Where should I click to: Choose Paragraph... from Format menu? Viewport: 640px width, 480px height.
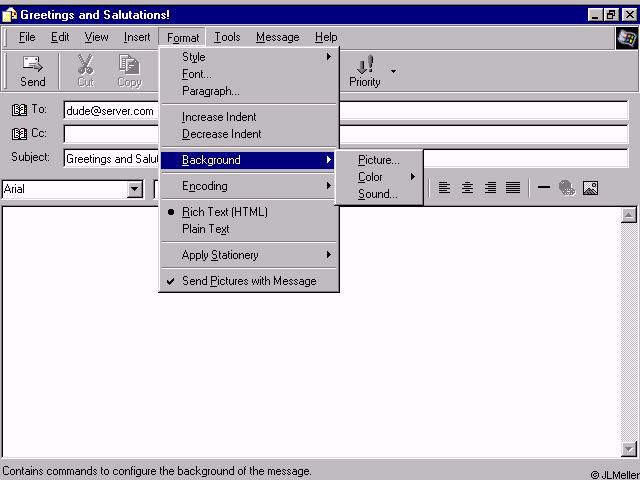click(x=249, y=91)
